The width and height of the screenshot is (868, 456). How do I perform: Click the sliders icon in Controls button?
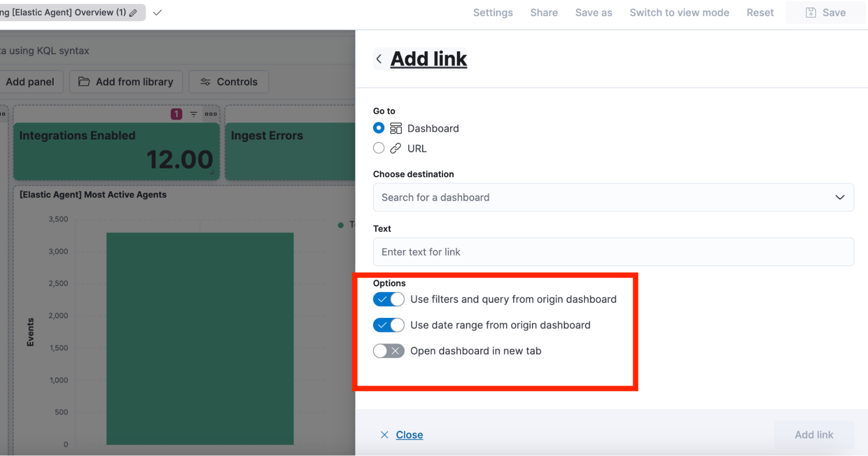point(205,82)
